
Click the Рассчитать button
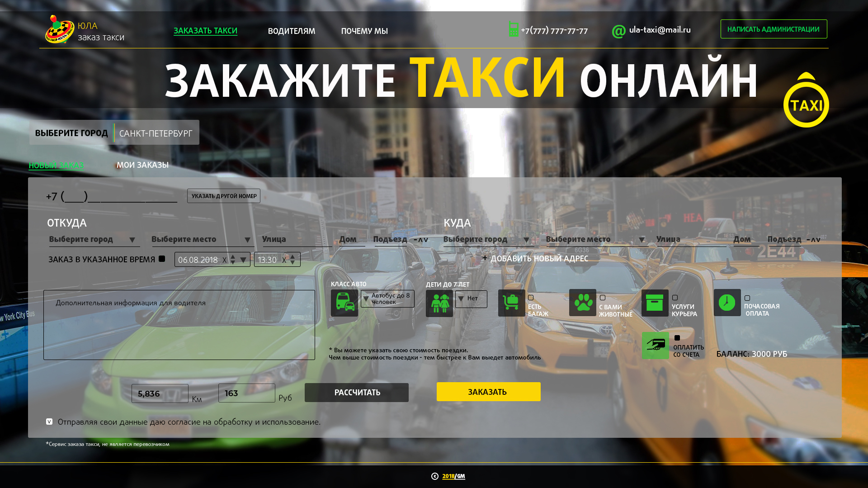(x=357, y=393)
